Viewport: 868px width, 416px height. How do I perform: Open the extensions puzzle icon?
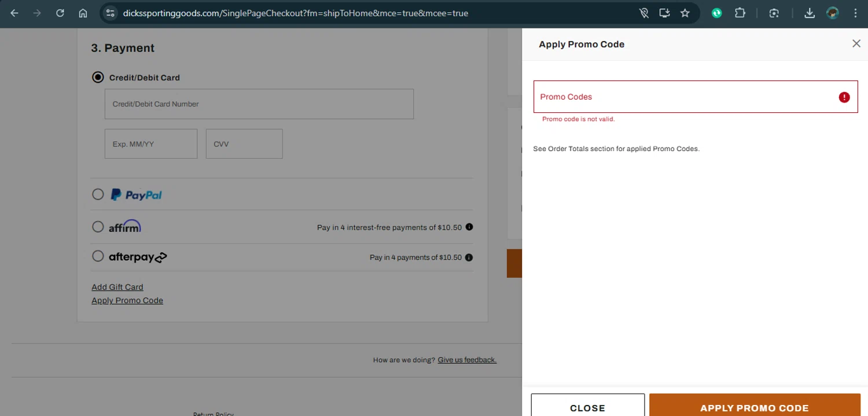pos(740,13)
